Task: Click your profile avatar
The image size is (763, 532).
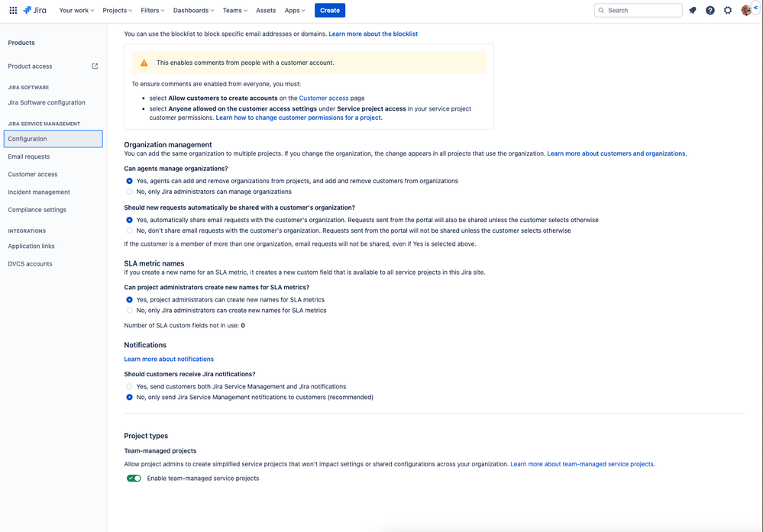Action: (x=745, y=10)
